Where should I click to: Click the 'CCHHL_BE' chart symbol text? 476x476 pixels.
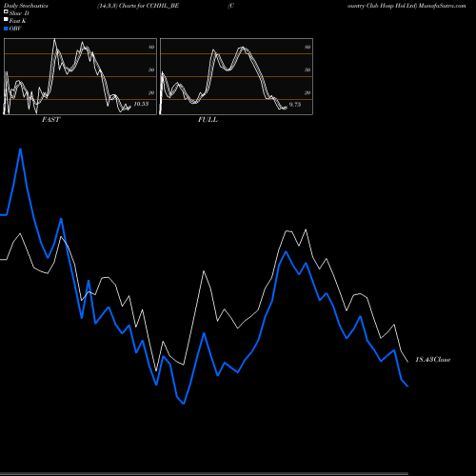point(163,6)
